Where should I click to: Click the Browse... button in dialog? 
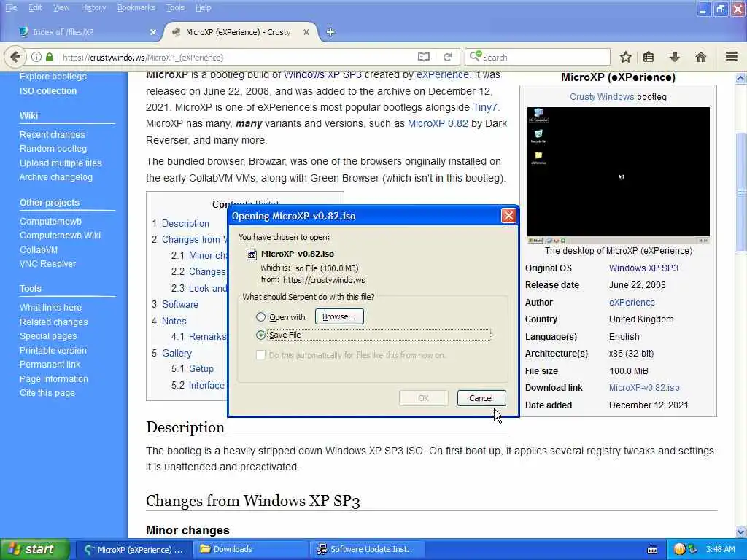[339, 316]
